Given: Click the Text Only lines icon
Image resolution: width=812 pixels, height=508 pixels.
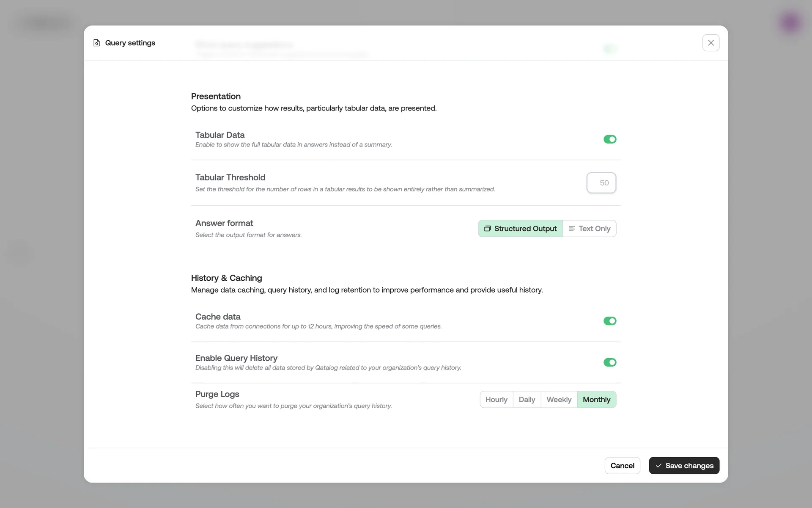Looking at the screenshot, I should click(571, 229).
